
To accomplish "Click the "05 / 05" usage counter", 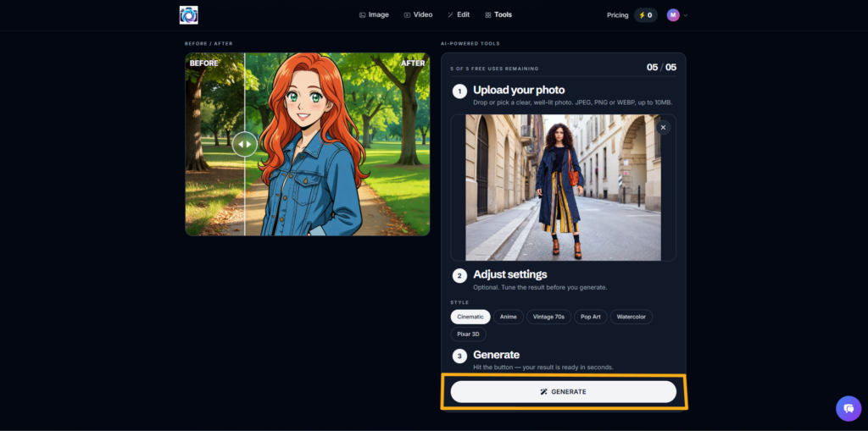I will click(661, 68).
